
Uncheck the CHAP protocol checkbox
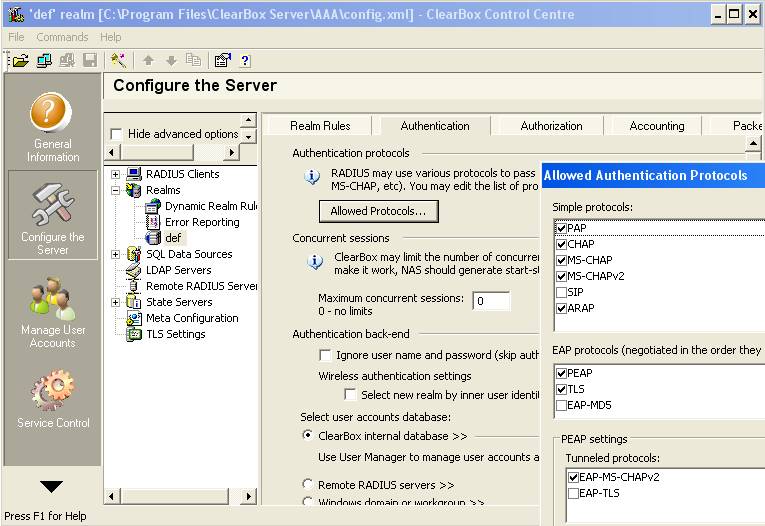click(561, 244)
